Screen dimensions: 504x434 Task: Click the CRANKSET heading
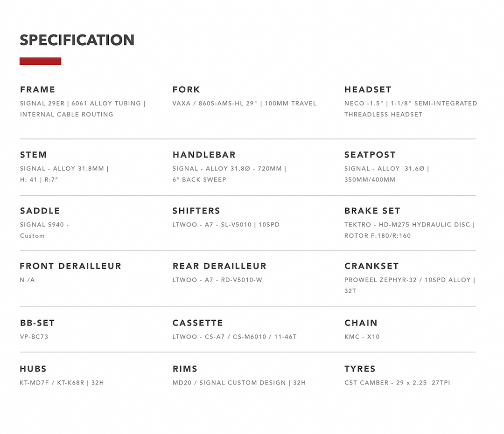coord(371,266)
